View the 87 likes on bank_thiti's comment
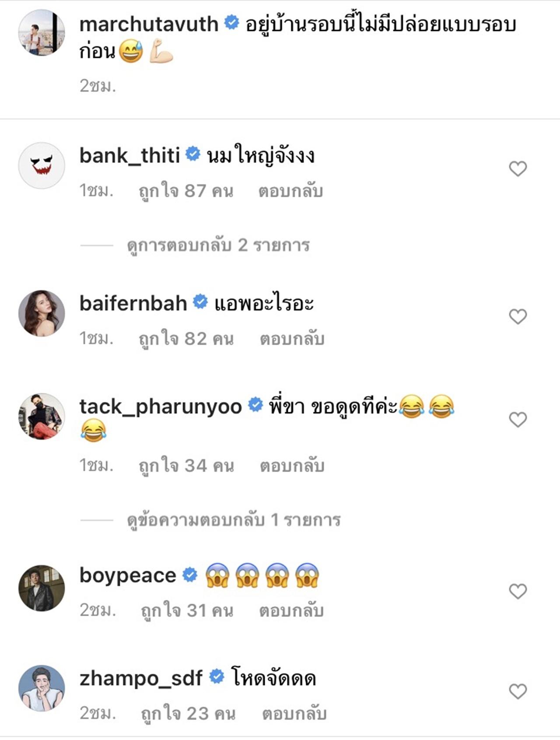The height and width of the screenshot is (740, 560). 186,191
